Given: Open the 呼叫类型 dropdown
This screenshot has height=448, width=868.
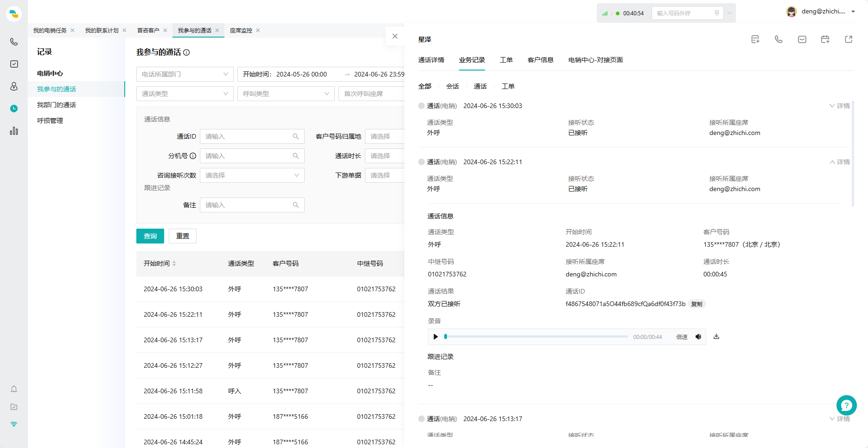Looking at the screenshot, I should (x=286, y=94).
